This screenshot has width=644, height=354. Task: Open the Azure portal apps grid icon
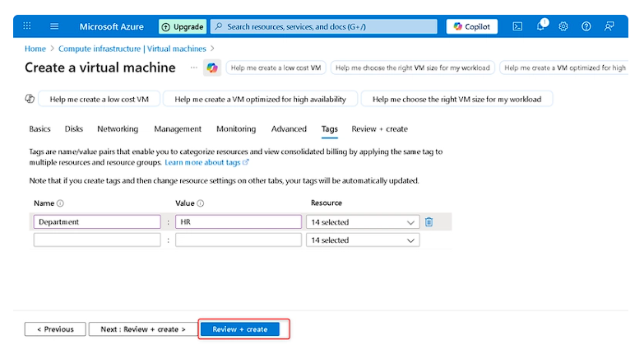coord(27,26)
